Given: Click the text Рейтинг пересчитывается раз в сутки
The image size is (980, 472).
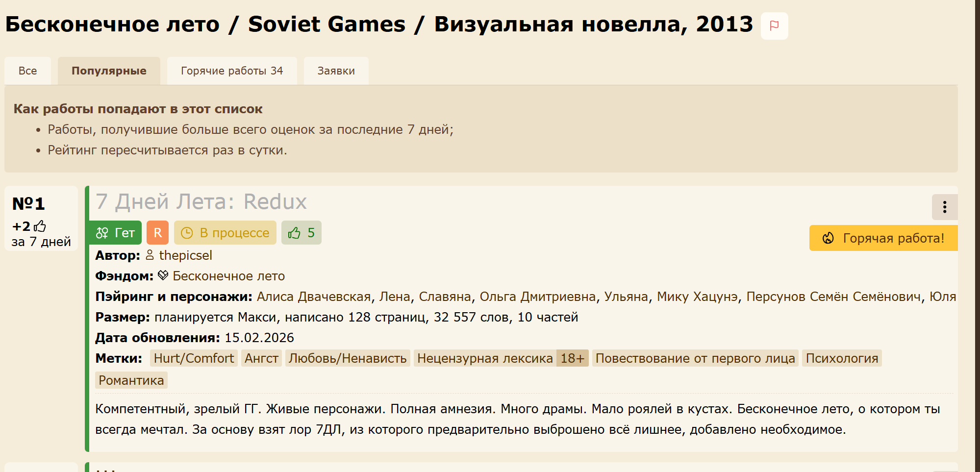Looking at the screenshot, I should coord(167,150).
